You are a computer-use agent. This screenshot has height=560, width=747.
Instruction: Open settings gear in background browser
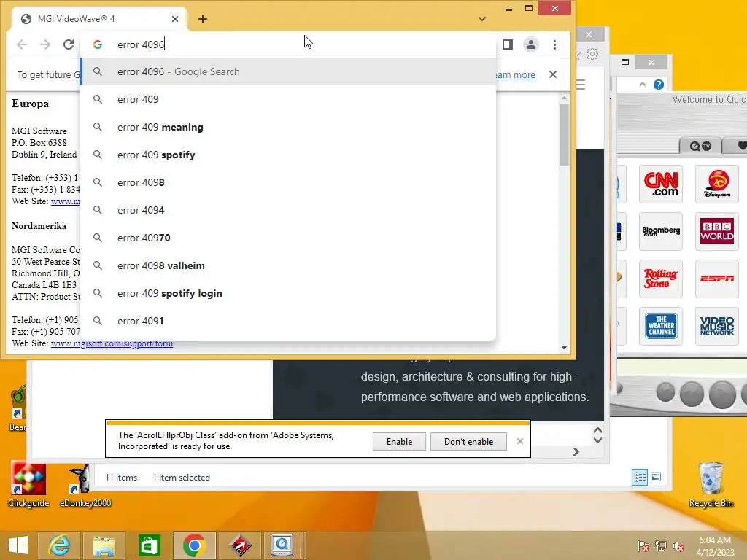coord(592,54)
